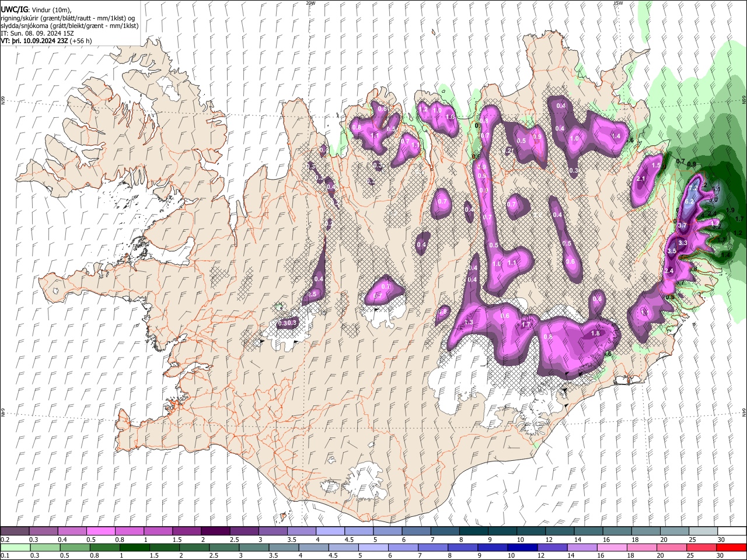Select the 'VT: þri. 10.09.2024 23Z (+56 h)' line
The height and width of the screenshot is (560, 747).
coord(46,41)
